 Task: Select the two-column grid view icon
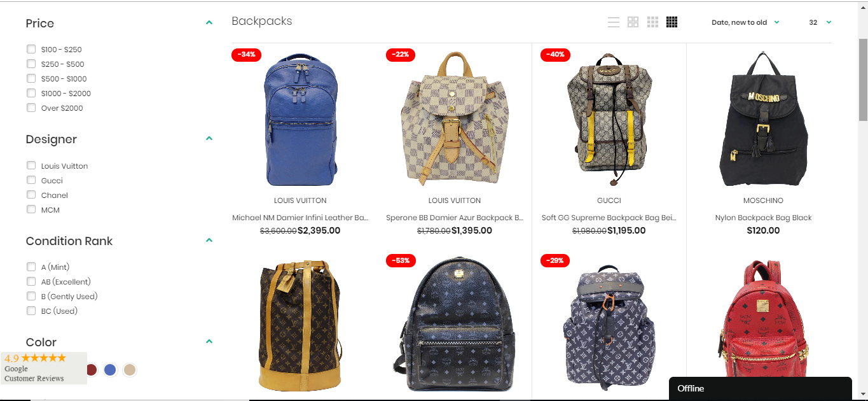633,22
